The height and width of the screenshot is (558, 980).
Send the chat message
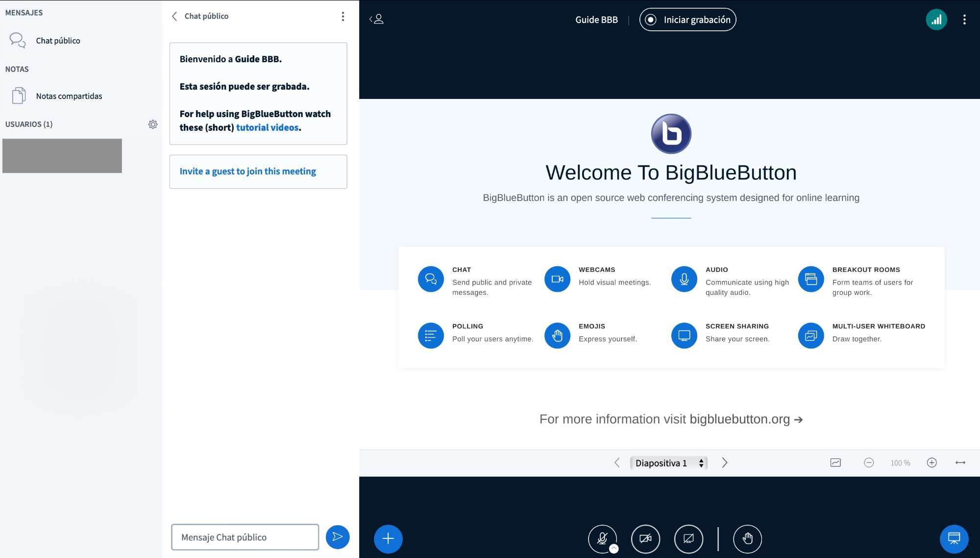coord(338,537)
